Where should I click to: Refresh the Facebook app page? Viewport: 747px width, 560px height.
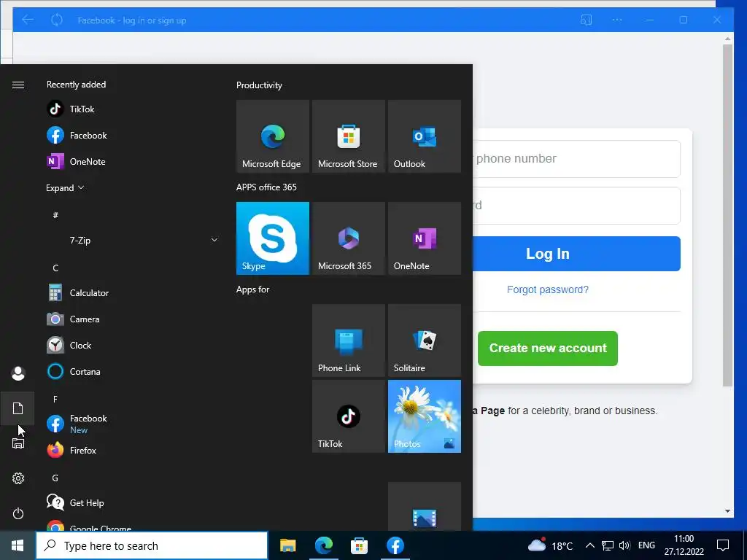pyautogui.click(x=57, y=20)
